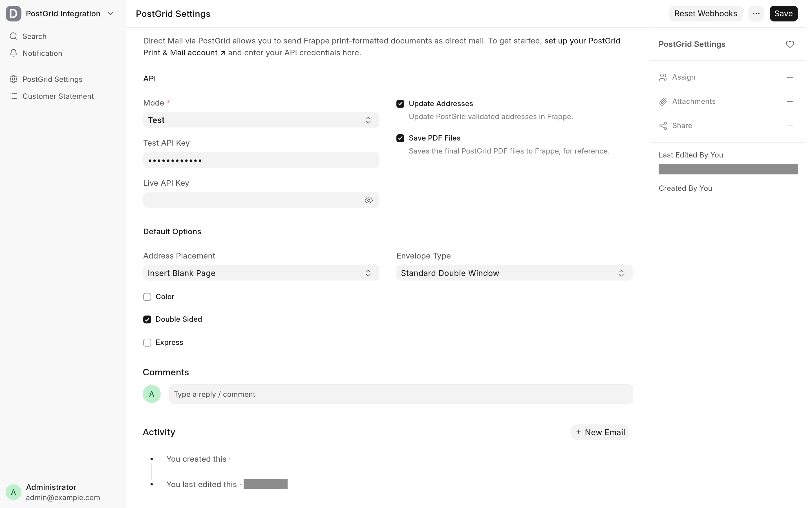This screenshot has width=812, height=508.
Task: Click the comment author avatar A
Action: pos(152,394)
